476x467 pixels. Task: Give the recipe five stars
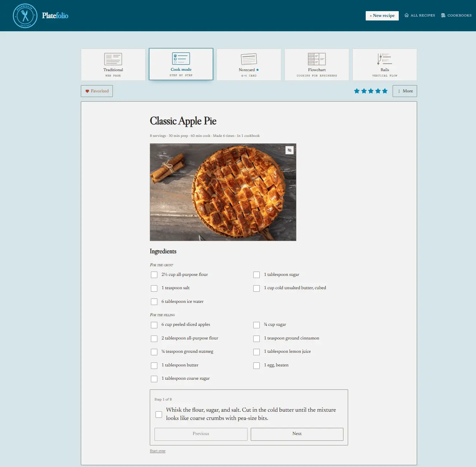click(x=385, y=91)
